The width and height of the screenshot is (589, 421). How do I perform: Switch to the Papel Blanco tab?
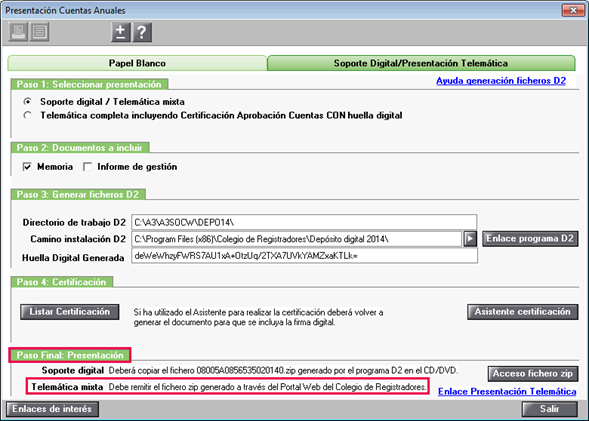pyautogui.click(x=137, y=63)
